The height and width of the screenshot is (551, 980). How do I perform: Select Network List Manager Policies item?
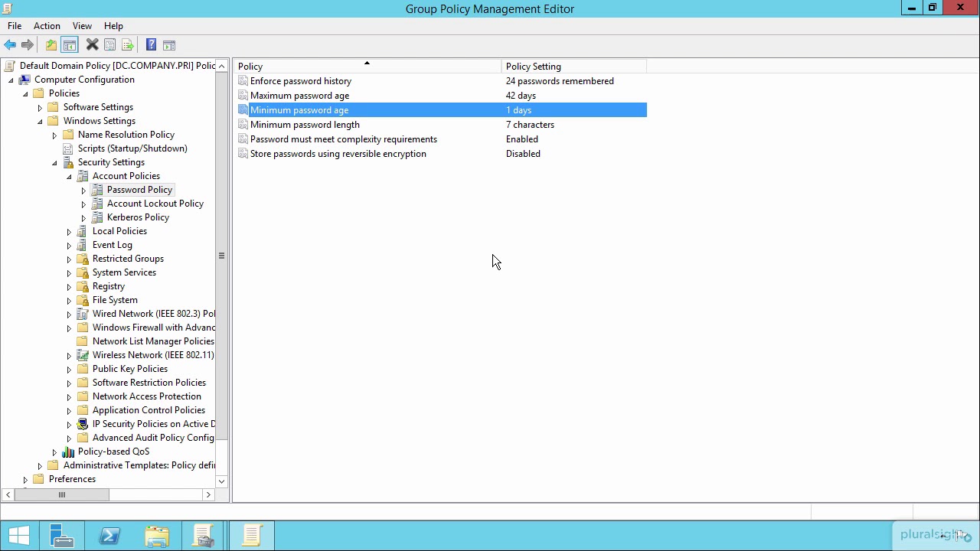(153, 341)
